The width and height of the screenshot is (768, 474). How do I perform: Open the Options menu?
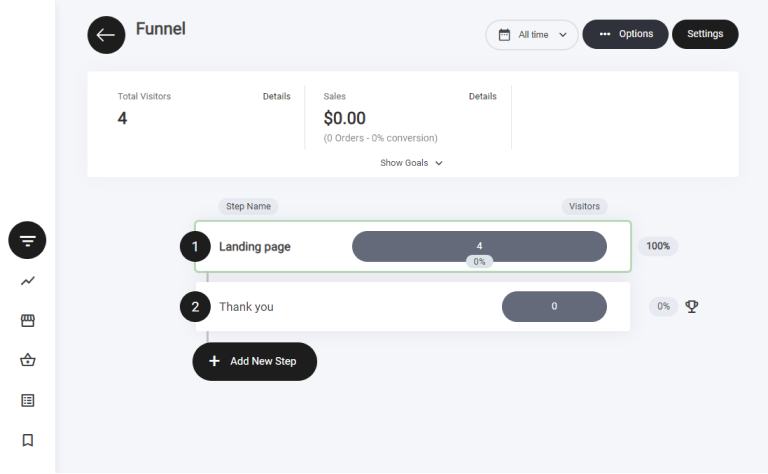tap(626, 34)
